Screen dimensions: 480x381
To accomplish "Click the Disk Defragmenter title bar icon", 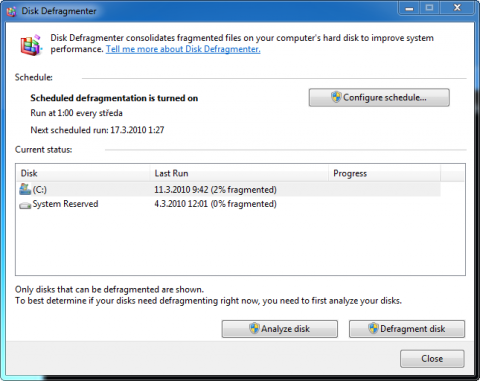I will coord(11,11).
